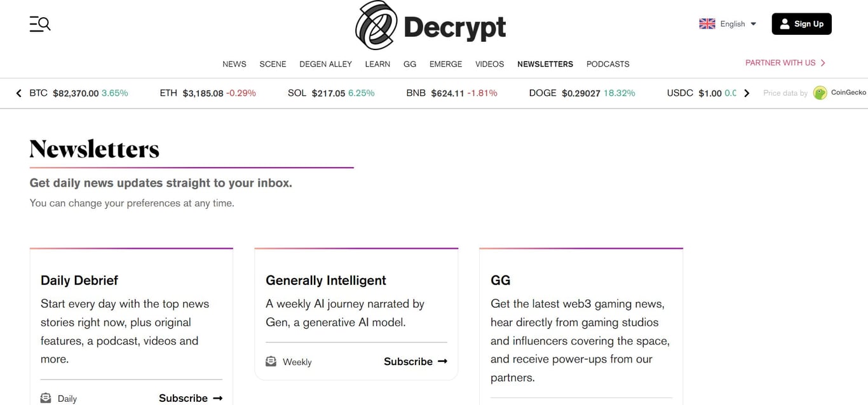Click the CoinGecko logo in the price bar
The height and width of the screenshot is (405, 868).
pyautogui.click(x=820, y=92)
